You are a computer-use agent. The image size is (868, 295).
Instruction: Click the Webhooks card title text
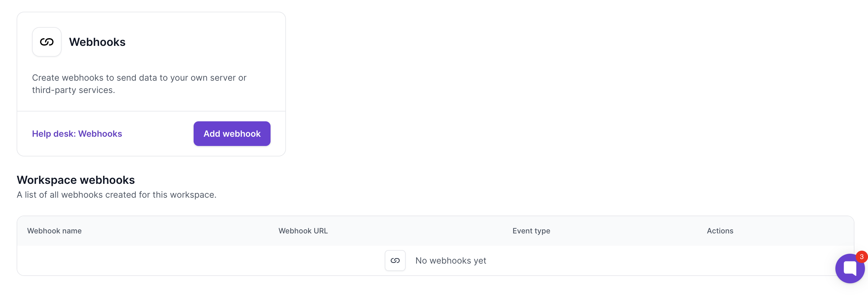click(97, 42)
